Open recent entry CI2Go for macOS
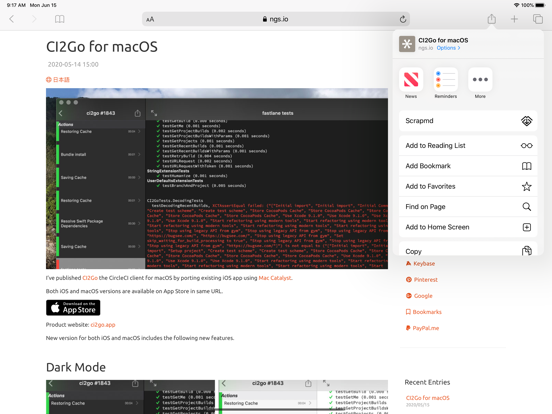 [x=427, y=398]
